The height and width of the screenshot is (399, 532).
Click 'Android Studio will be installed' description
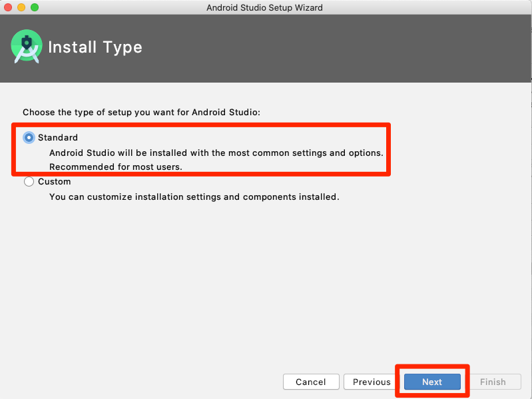pos(216,153)
